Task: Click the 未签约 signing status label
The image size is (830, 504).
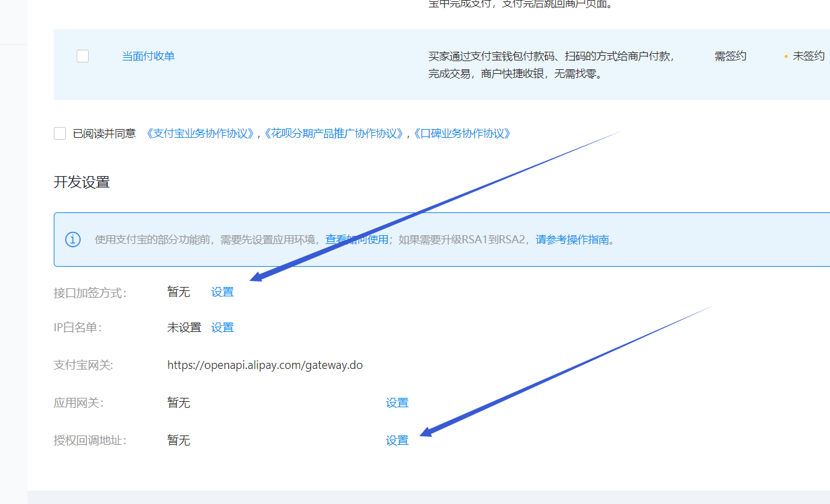Action: [x=808, y=56]
